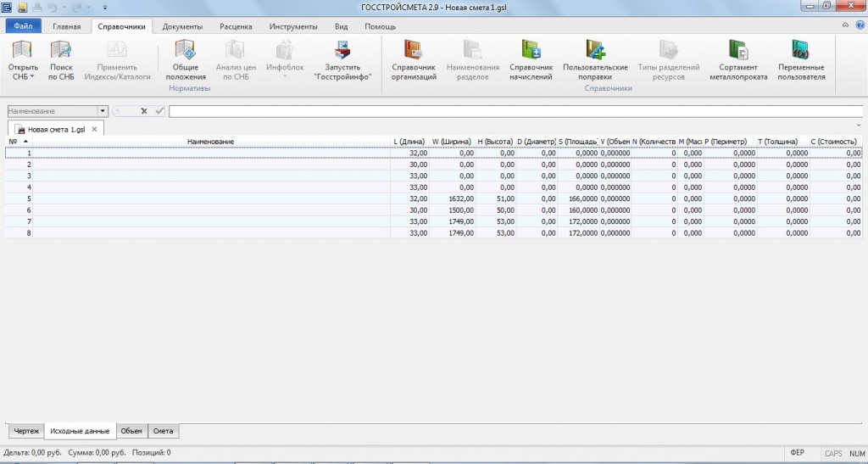Select area cell 160,0000 in row 6
Image resolution: width=868 pixels, height=464 pixels.
click(x=578, y=210)
